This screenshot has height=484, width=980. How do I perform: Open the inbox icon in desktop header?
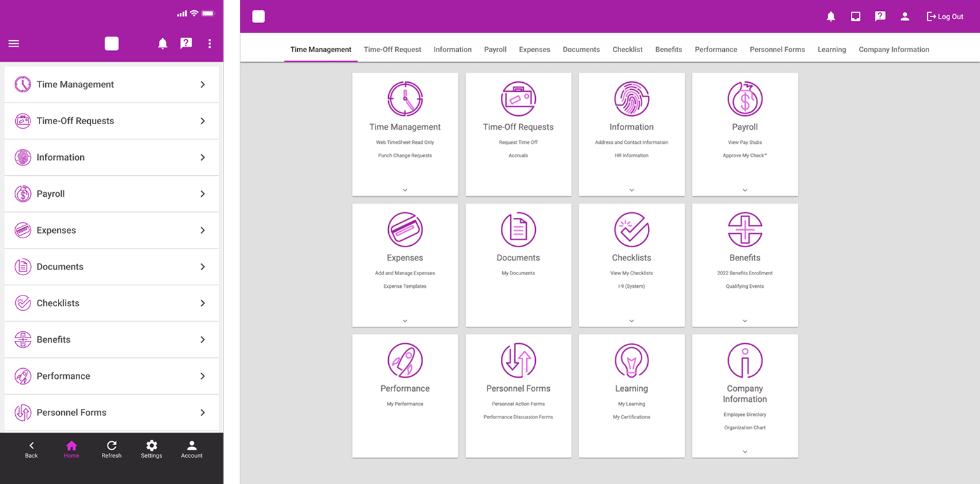(x=856, y=17)
